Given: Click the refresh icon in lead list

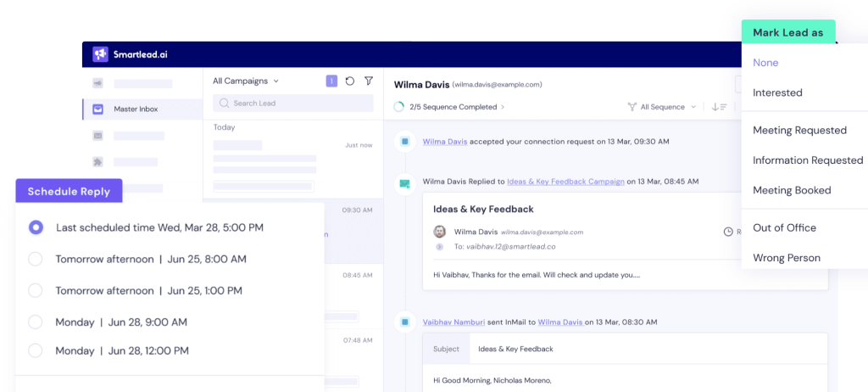Looking at the screenshot, I should pos(350,81).
